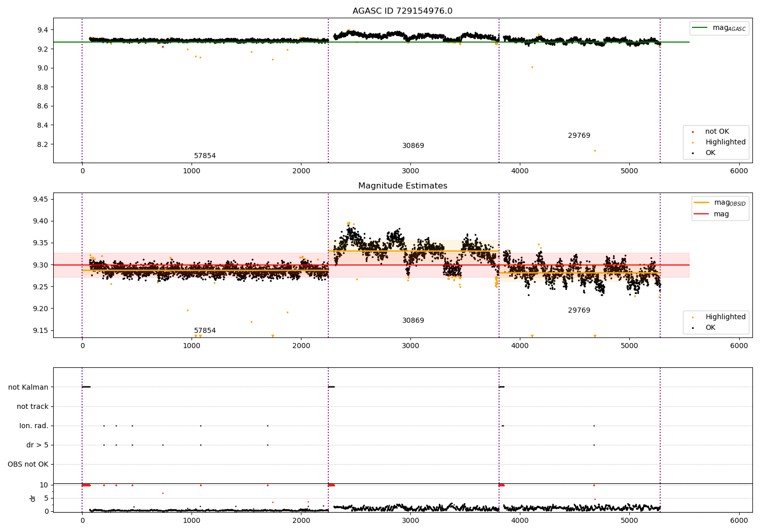Click "Highlighted" in the top panel legend

pyautogui.click(x=726, y=142)
